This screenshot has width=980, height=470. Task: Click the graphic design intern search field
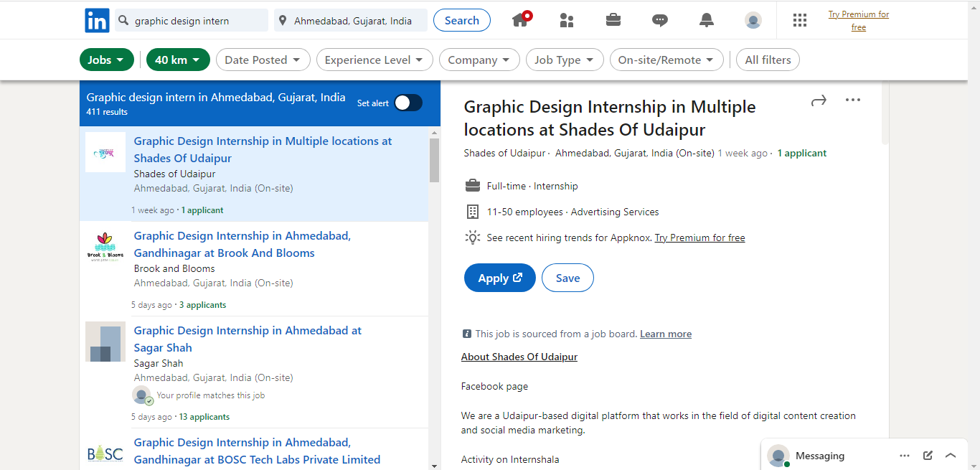[x=191, y=20]
